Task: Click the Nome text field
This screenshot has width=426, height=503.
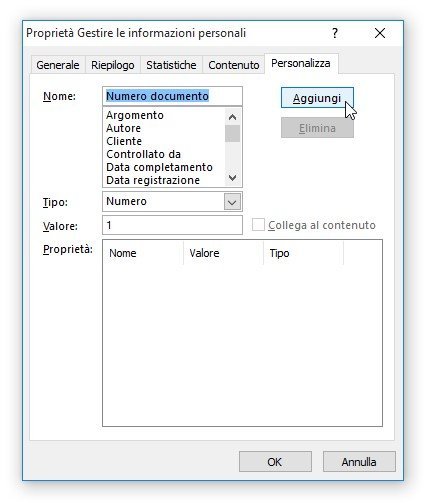Action: (172, 96)
